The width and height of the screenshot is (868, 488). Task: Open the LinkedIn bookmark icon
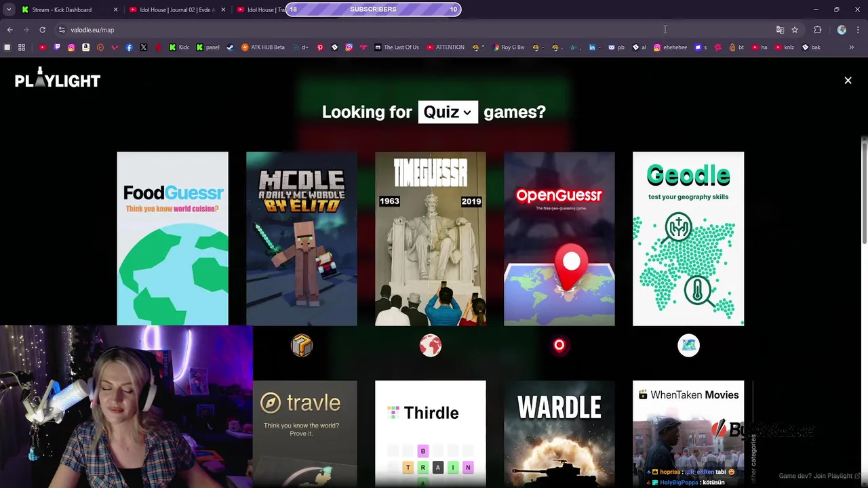(592, 47)
